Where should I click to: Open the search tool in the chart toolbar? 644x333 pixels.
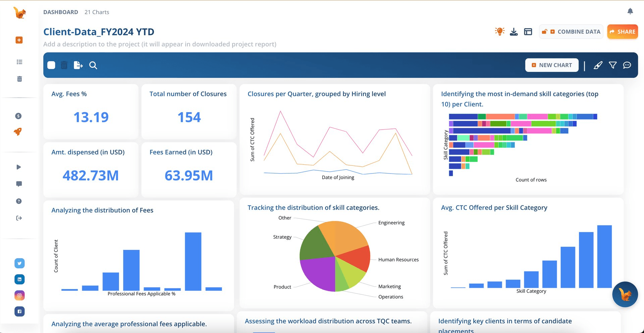point(93,65)
